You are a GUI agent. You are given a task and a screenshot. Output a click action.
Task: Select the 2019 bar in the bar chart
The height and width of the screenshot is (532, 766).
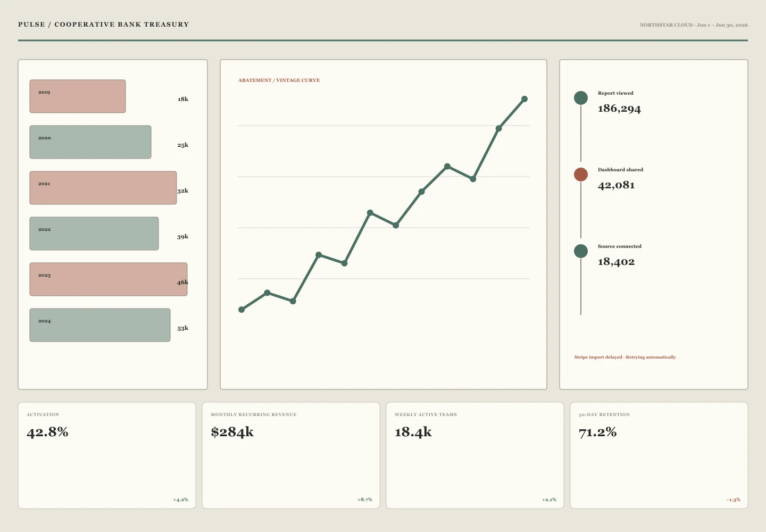(x=78, y=96)
